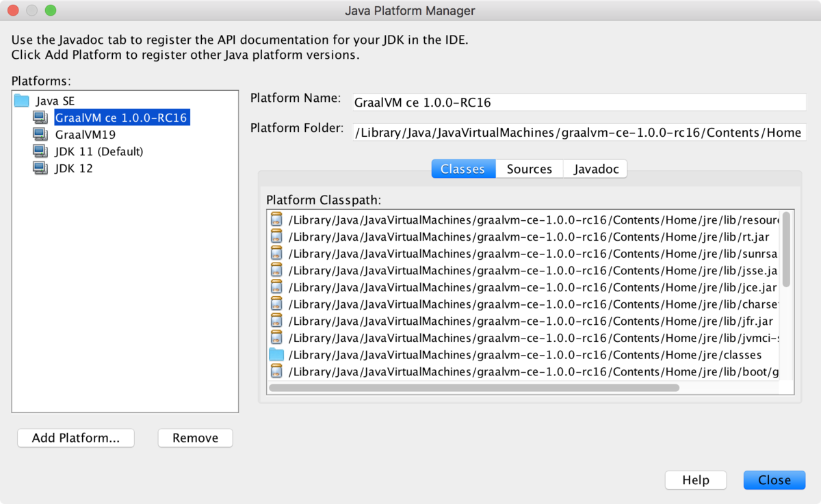The image size is (821, 504).
Task: Click the jar icon of the jsse.jar entry
Action: (x=276, y=270)
